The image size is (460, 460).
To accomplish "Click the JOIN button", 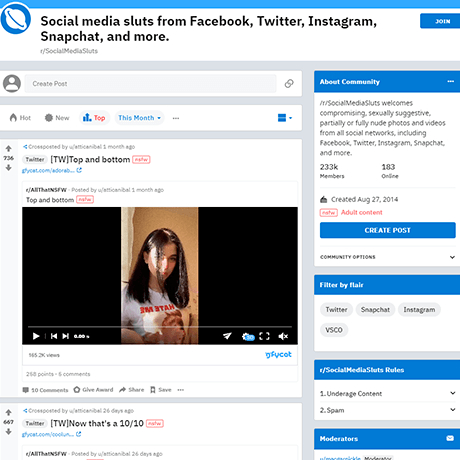I will coord(440,21).
